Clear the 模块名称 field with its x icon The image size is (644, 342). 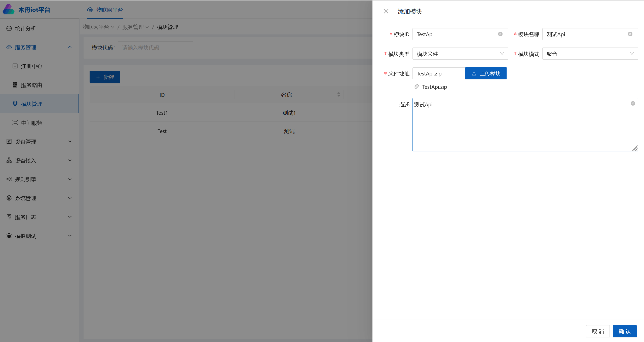click(x=630, y=34)
